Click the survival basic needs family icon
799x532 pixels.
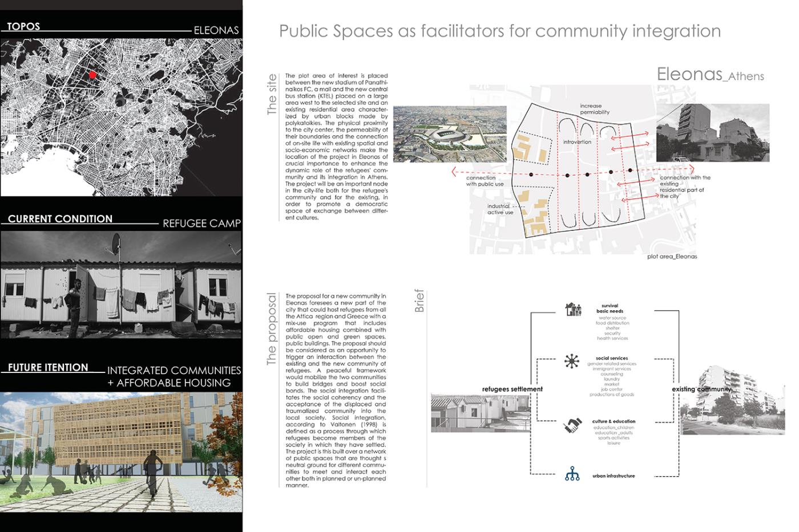[573, 310]
